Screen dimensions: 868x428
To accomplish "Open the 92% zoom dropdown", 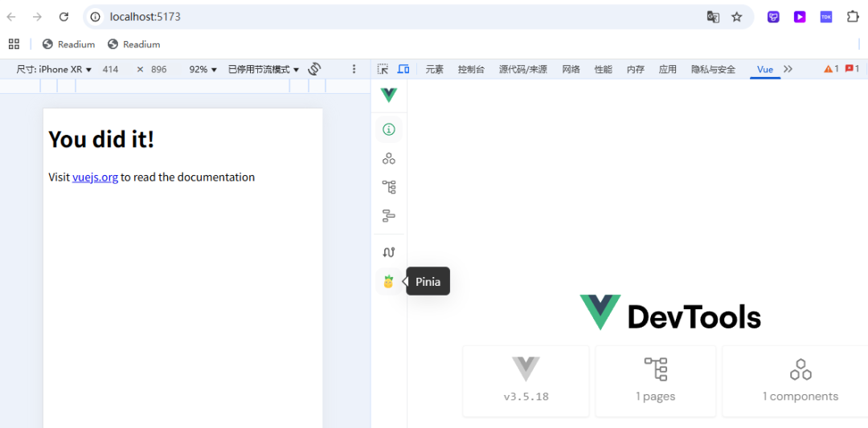I will tap(203, 70).
